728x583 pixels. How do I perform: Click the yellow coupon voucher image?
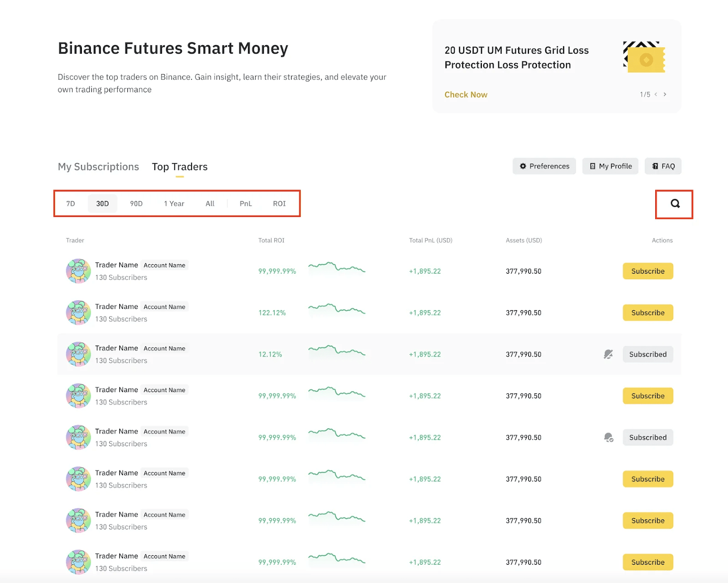click(644, 57)
